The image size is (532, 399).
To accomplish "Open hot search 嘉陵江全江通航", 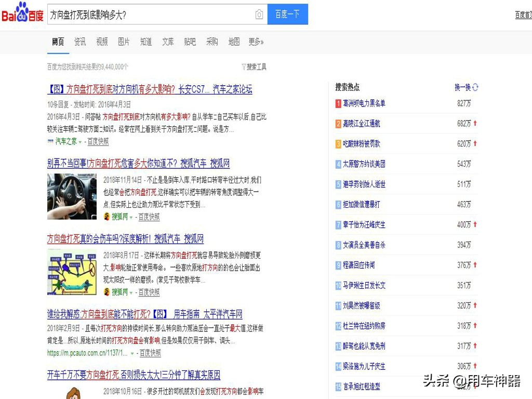I will (x=362, y=124).
